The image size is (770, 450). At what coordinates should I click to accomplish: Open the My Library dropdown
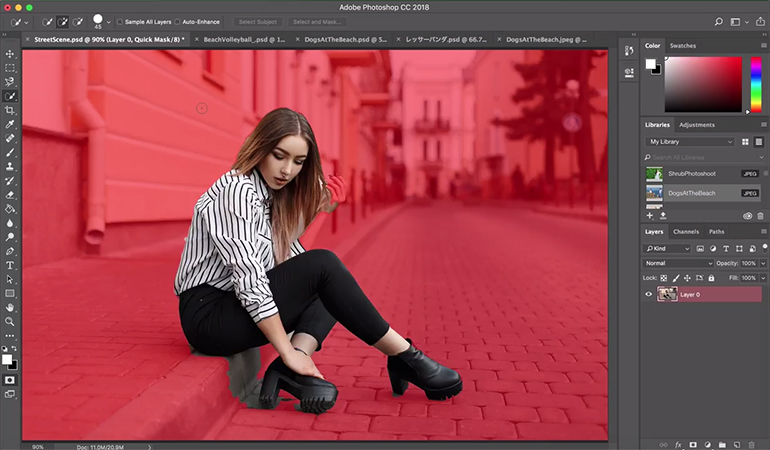coord(690,142)
